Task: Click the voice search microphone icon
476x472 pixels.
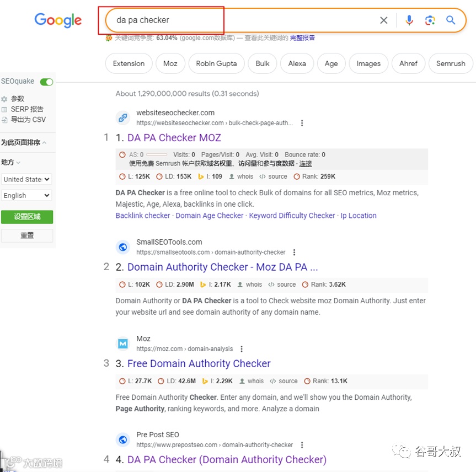Action: pyautogui.click(x=409, y=20)
